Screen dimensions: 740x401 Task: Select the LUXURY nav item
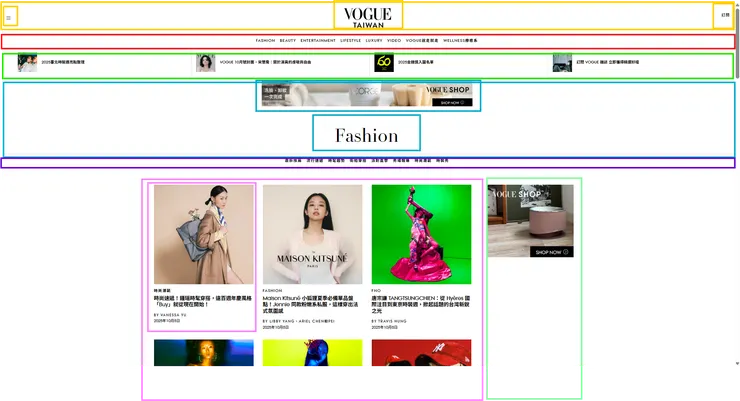[x=374, y=41]
